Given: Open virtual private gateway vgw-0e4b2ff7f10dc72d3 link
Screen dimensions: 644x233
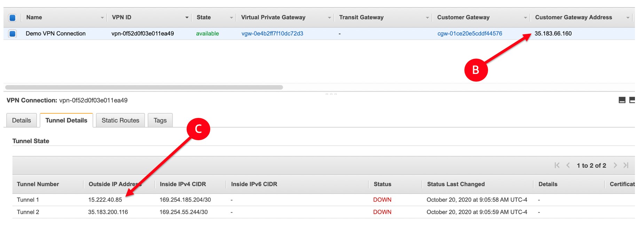Looking at the screenshot, I should 272,33.
